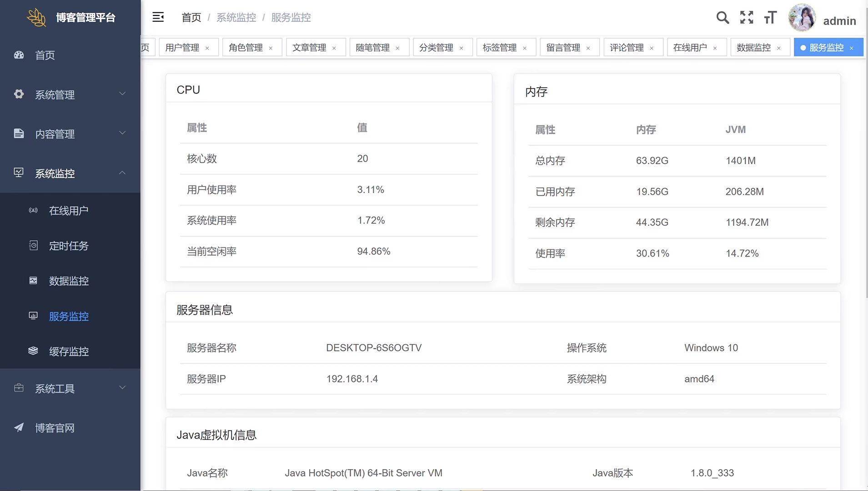This screenshot has height=491, width=868.
Task: Select the server IP 192.168.1.4
Action: point(352,379)
